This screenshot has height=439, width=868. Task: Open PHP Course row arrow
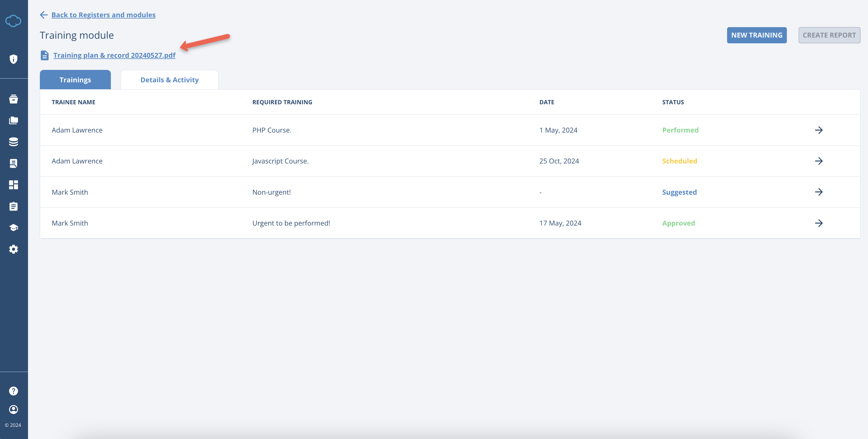click(818, 130)
